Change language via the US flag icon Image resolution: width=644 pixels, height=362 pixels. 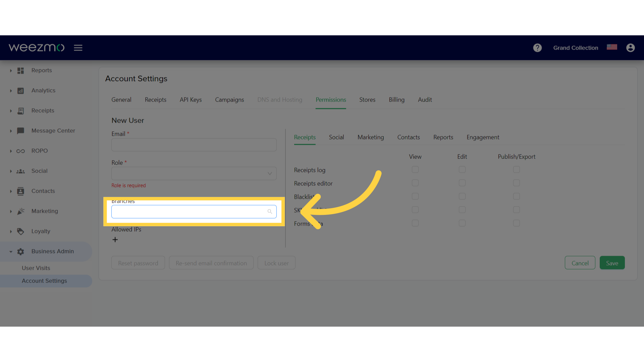[x=612, y=47]
